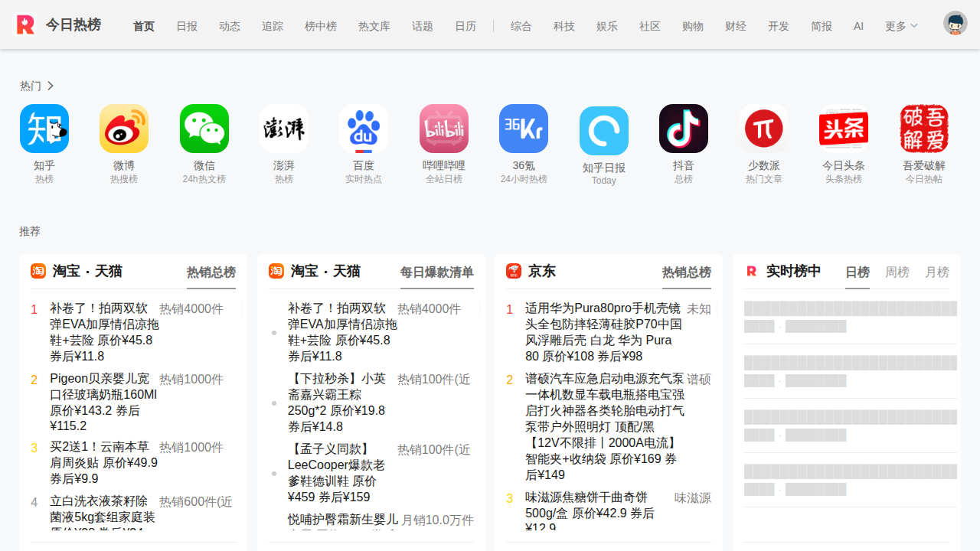The image size is (980, 551).
Task: Open the 话题 nav item
Action: click(x=423, y=26)
